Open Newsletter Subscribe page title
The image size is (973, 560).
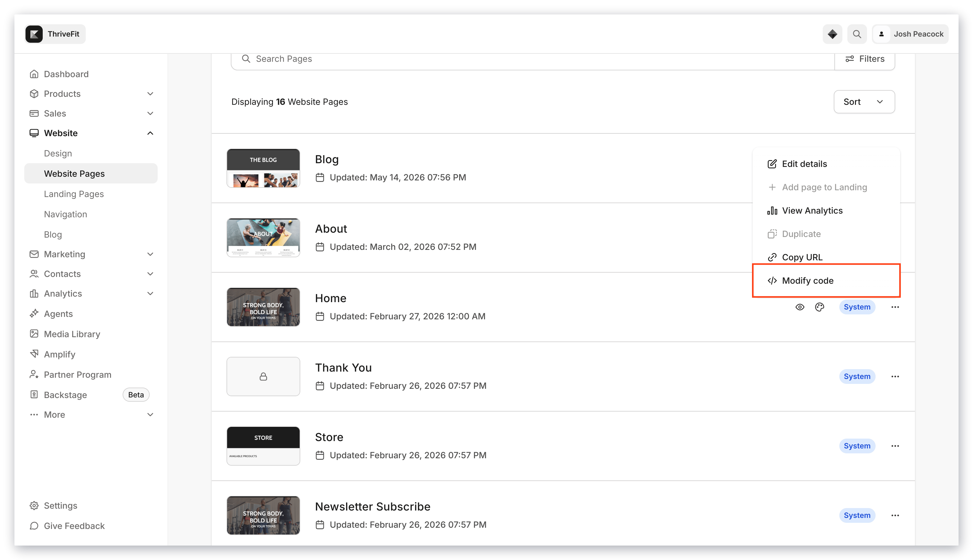[372, 507]
